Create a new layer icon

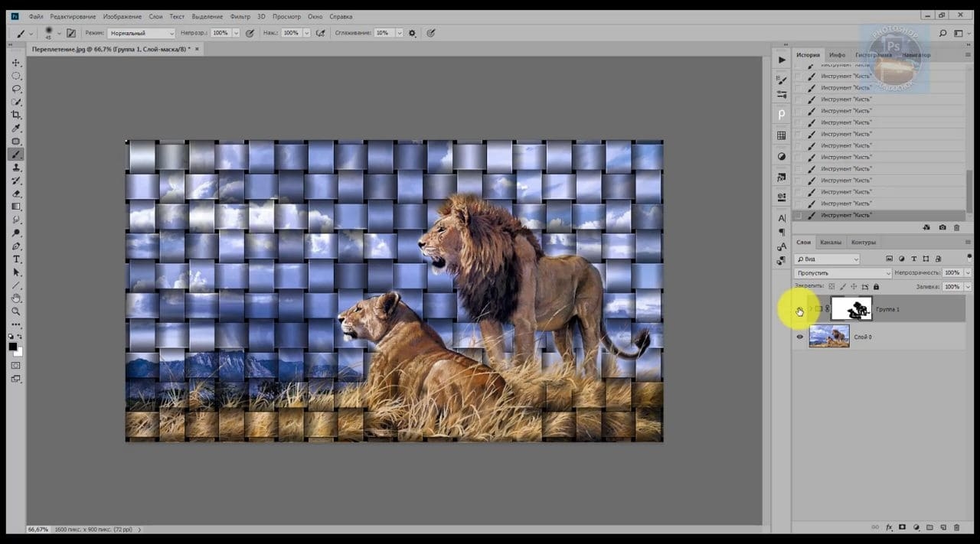943,527
